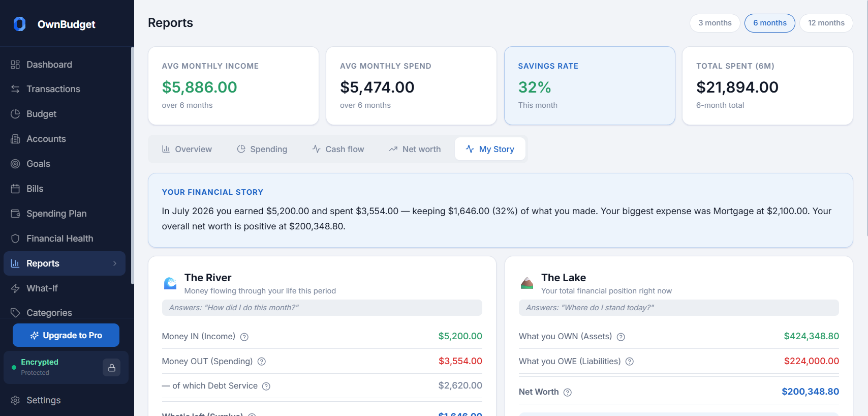Click help icon beside Money OUT (Spending)
The width and height of the screenshot is (868, 416).
(x=261, y=362)
